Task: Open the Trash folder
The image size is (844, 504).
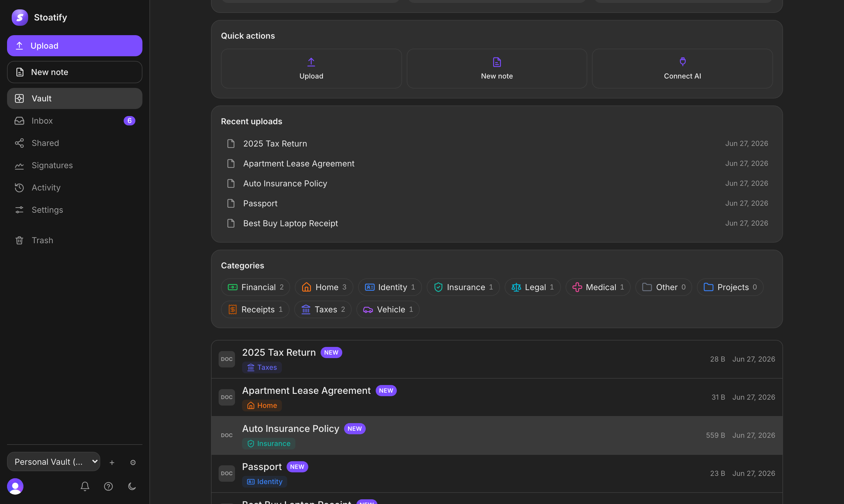Action: pyautogui.click(x=74, y=241)
